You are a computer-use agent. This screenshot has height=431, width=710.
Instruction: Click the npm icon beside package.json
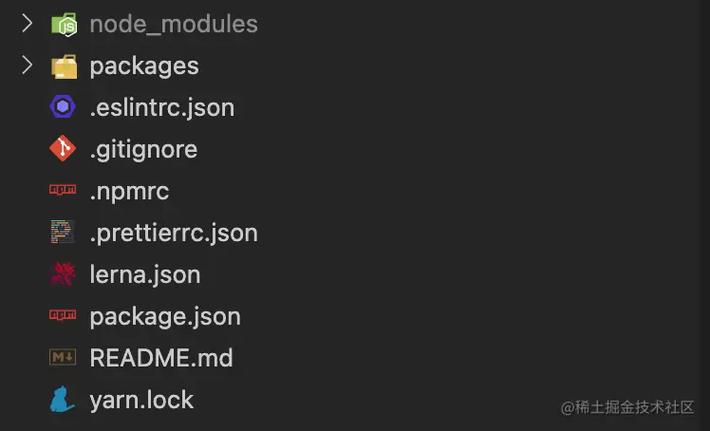(x=62, y=315)
